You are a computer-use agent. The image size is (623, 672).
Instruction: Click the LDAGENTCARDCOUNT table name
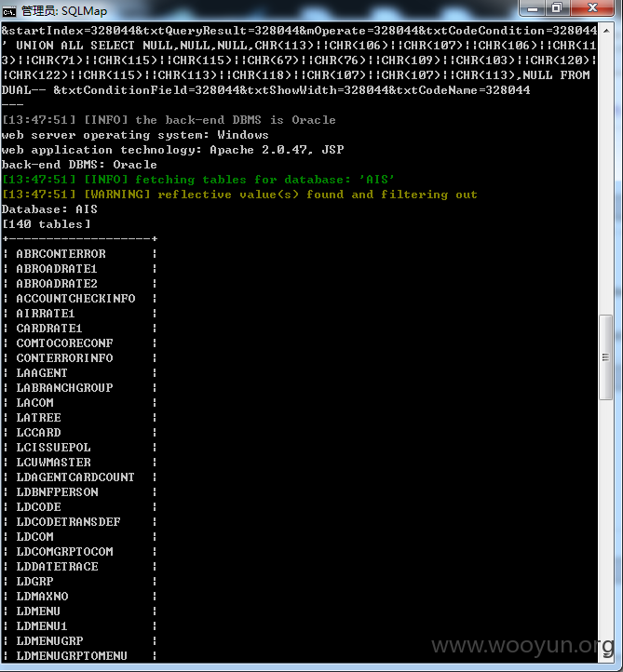[x=75, y=477]
